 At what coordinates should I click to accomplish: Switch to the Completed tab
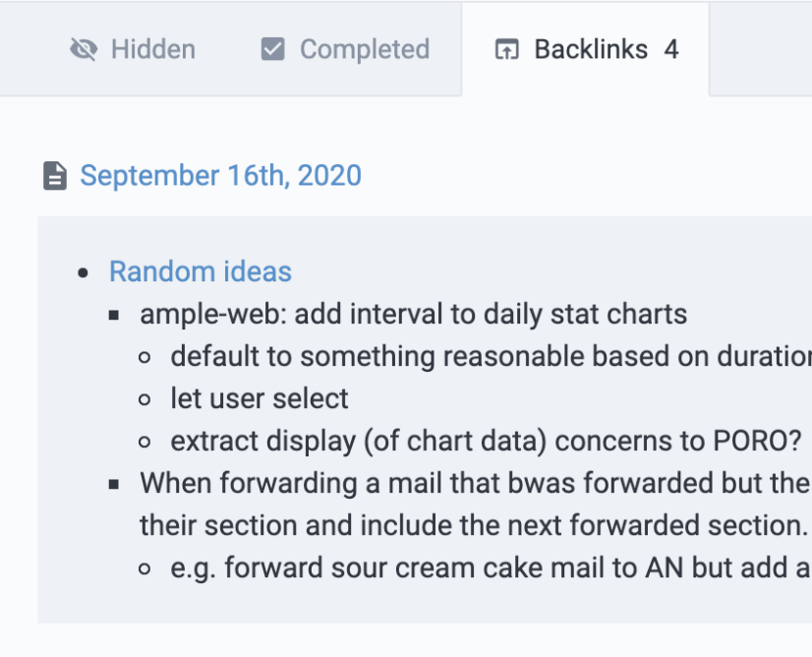coord(345,50)
